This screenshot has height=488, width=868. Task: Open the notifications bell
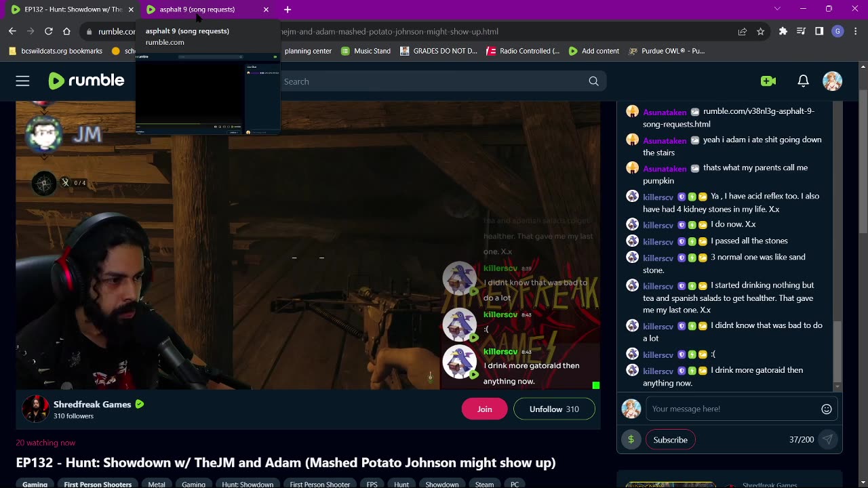(x=803, y=81)
